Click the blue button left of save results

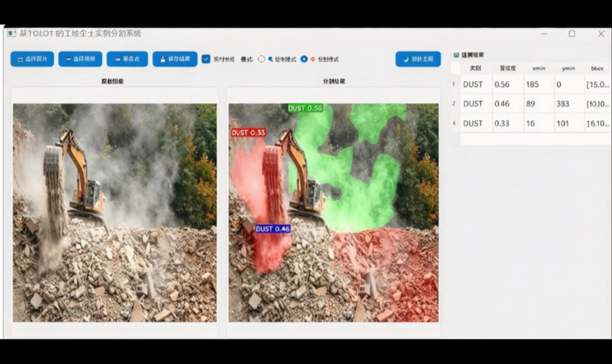tap(127, 59)
